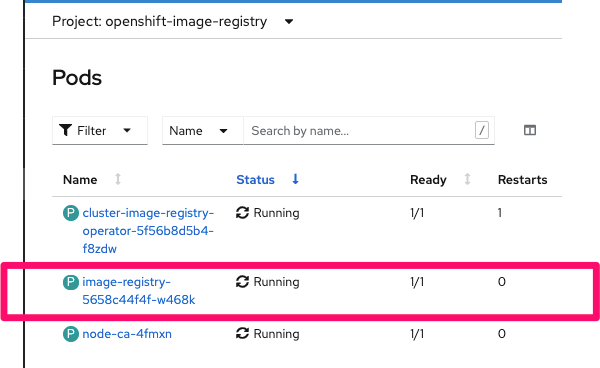Click Running status icon of image-registry-5658c44f4f row
Viewport: 600px width, 368px height.
pos(243,282)
